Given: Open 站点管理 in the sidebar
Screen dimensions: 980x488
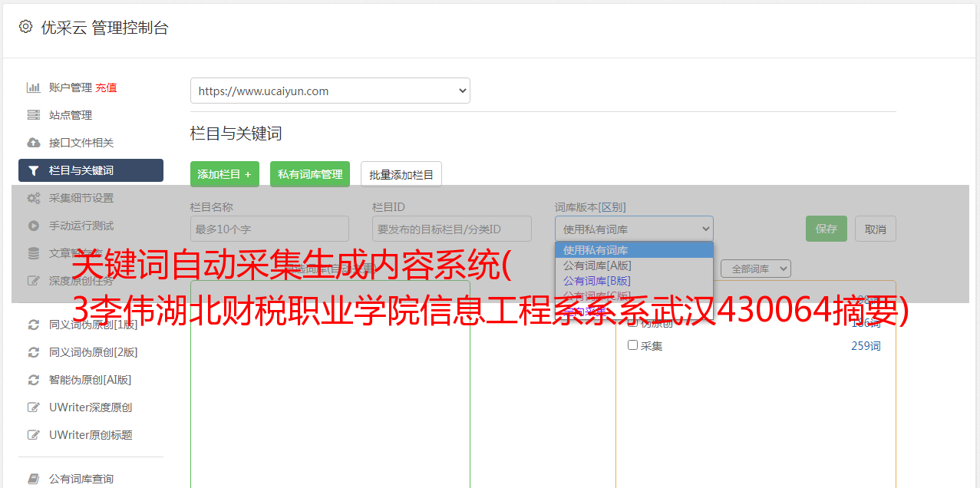Looking at the screenshot, I should (71, 115).
